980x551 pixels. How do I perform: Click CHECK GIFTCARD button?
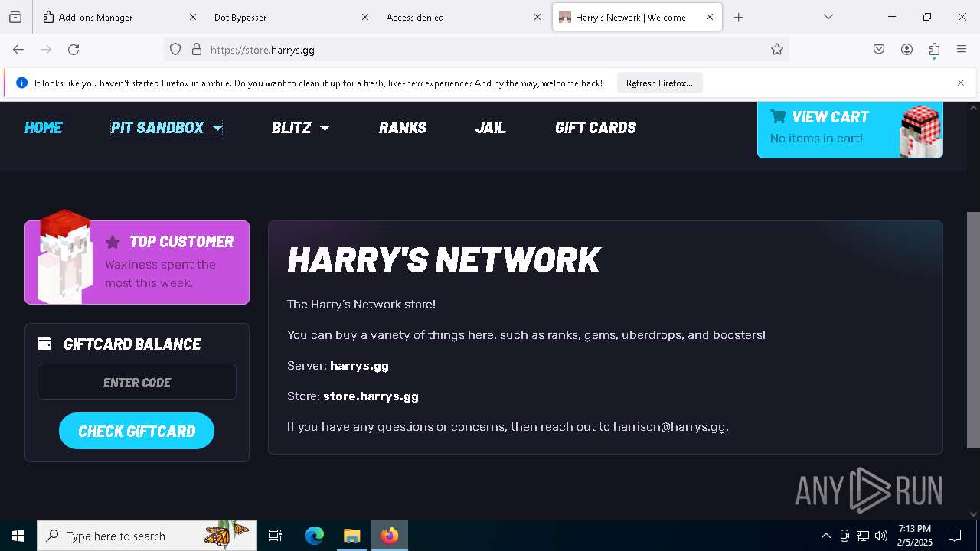[136, 431]
